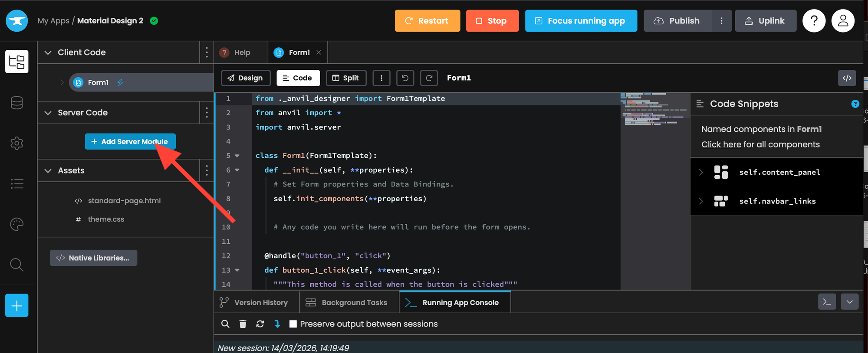Open the theme palette sidebar icon
Screen dimensions: 868x353
point(16,224)
